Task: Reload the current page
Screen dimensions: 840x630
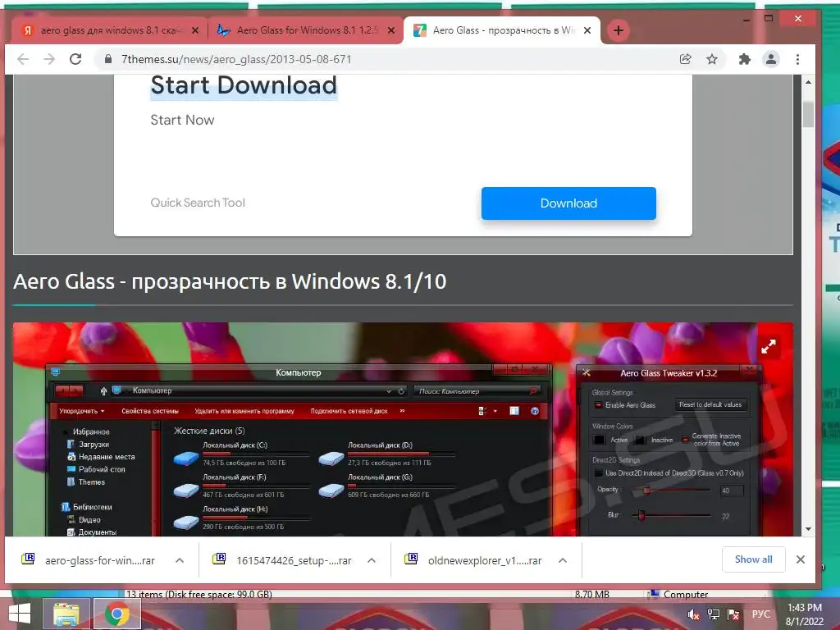Action: pyautogui.click(x=75, y=59)
